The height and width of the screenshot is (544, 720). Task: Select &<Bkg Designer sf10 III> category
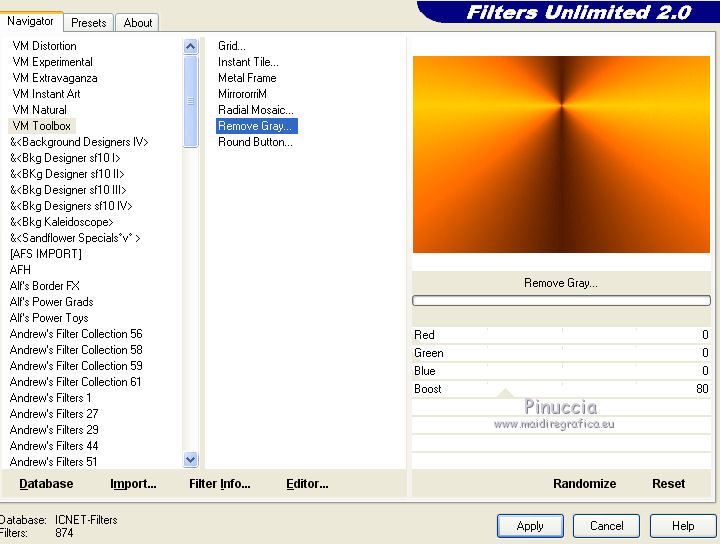pyautogui.click(x=68, y=190)
